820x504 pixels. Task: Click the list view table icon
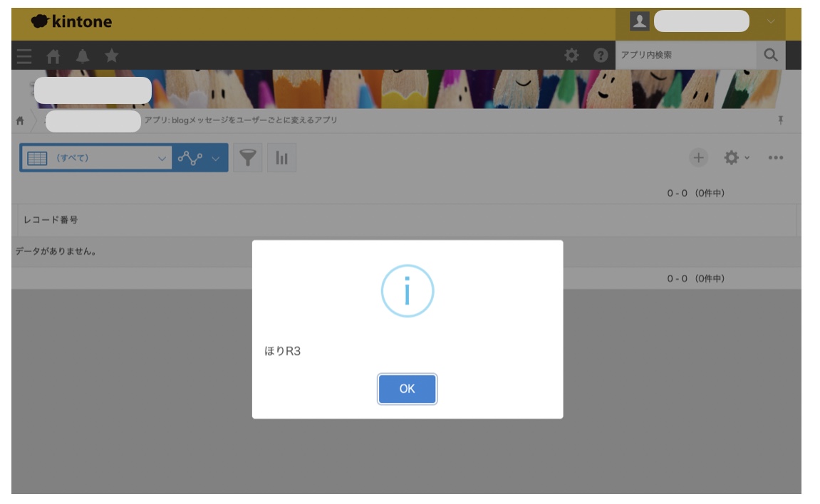(37, 158)
